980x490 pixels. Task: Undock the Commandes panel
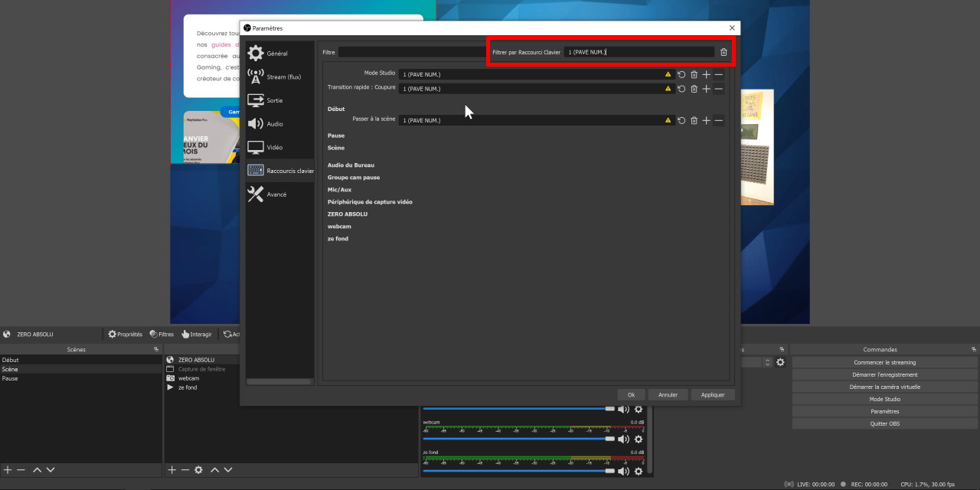click(x=973, y=349)
